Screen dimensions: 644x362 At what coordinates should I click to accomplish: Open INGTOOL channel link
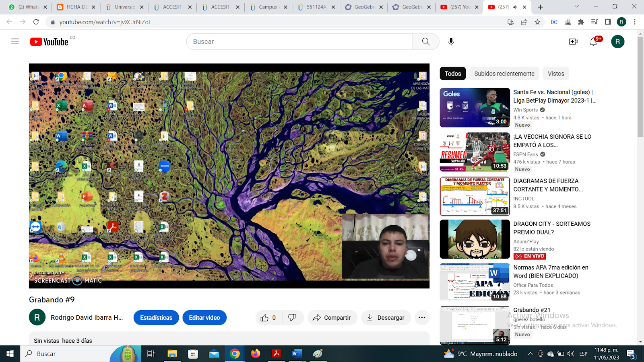[524, 199]
